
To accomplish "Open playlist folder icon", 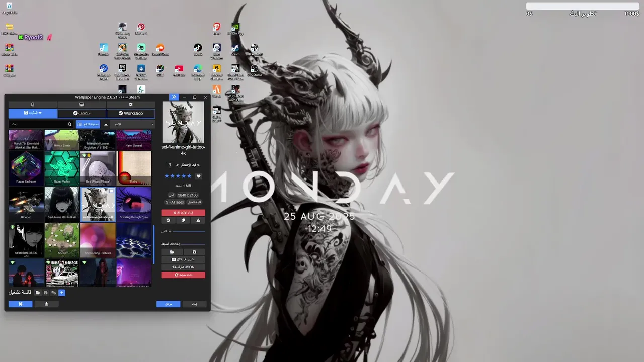I will coord(38,293).
